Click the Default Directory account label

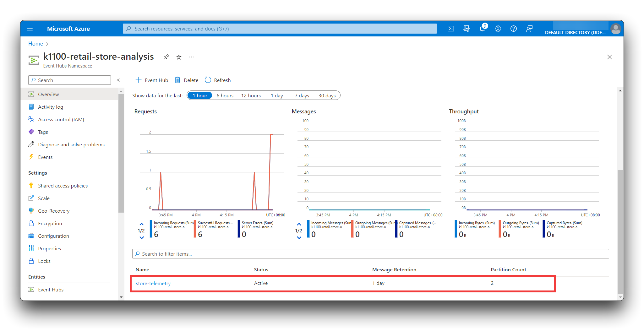(x=575, y=32)
